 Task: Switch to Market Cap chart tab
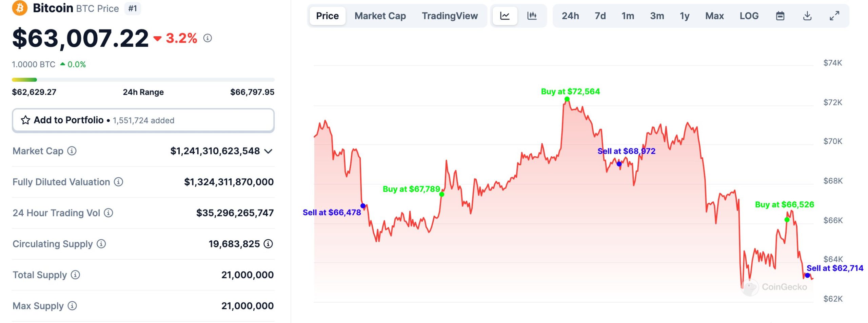point(380,16)
